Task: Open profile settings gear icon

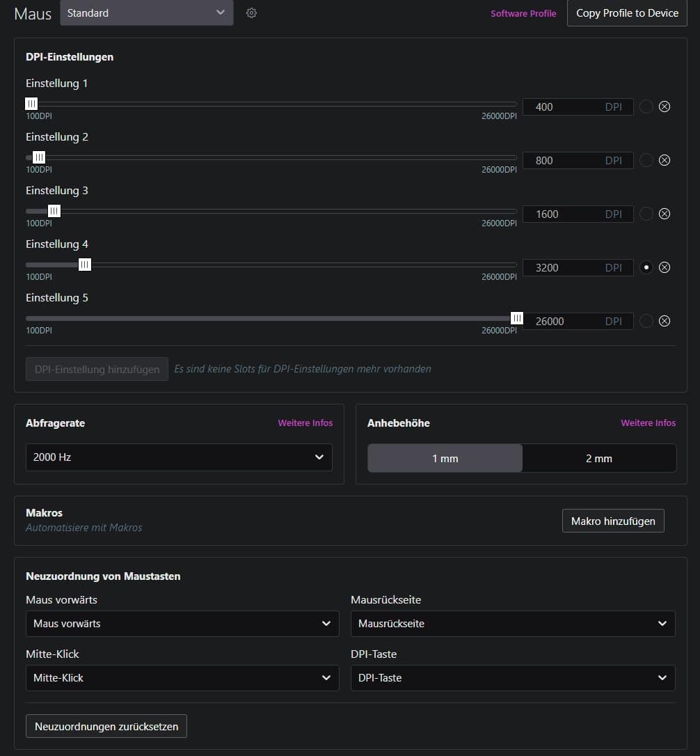Action: point(252,13)
